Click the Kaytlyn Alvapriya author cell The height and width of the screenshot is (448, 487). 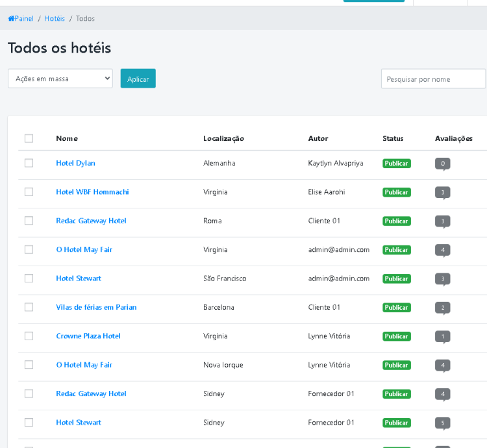336,163
